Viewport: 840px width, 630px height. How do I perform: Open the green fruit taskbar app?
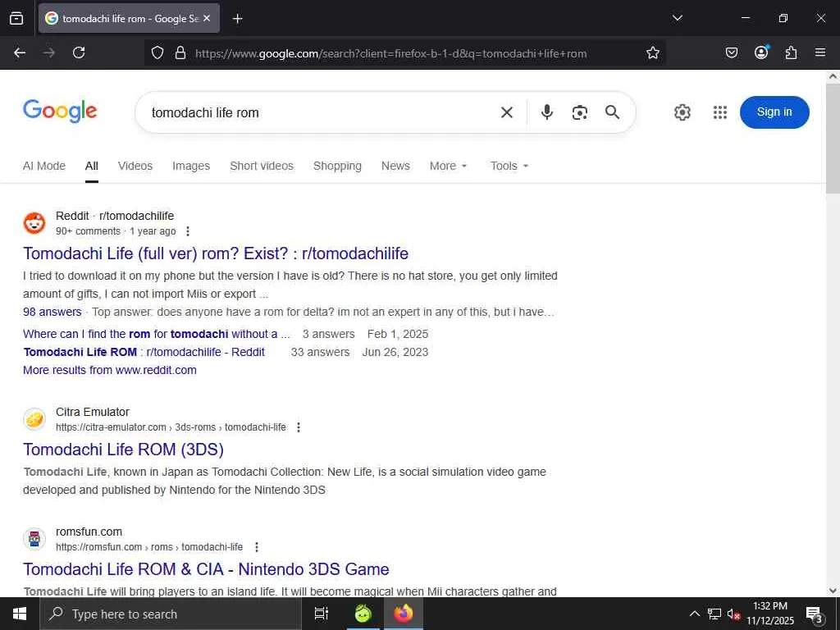pyautogui.click(x=363, y=614)
